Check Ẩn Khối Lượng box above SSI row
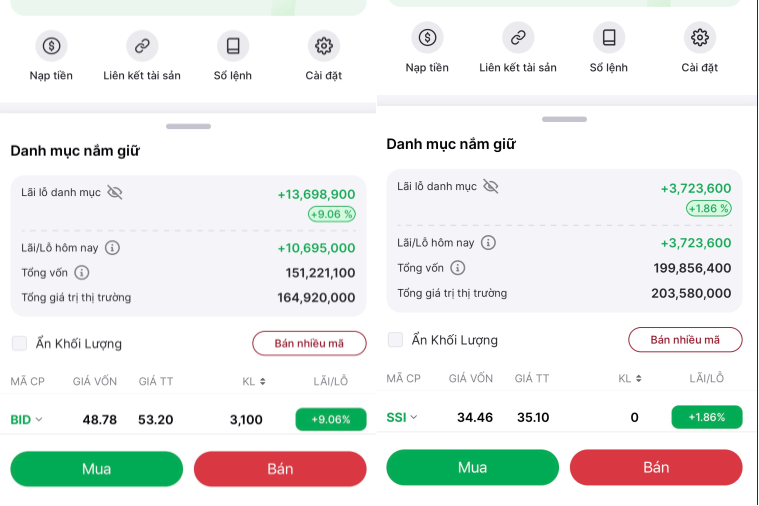This screenshot has height=506, width=759. coord(395,339)
